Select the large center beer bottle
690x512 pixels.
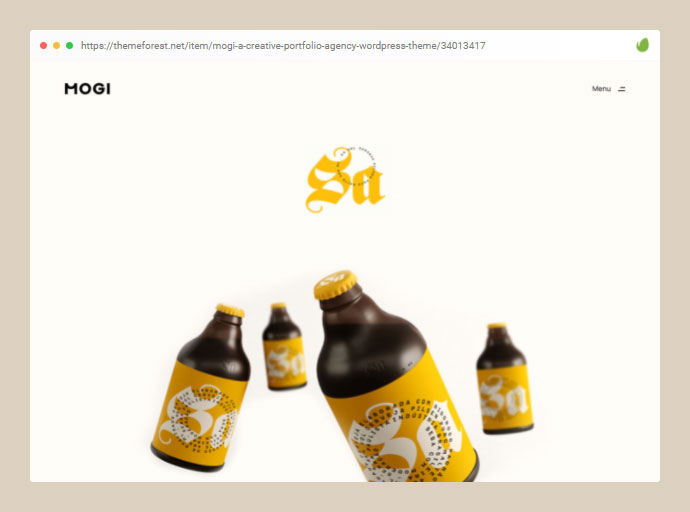tap(393, 378)
